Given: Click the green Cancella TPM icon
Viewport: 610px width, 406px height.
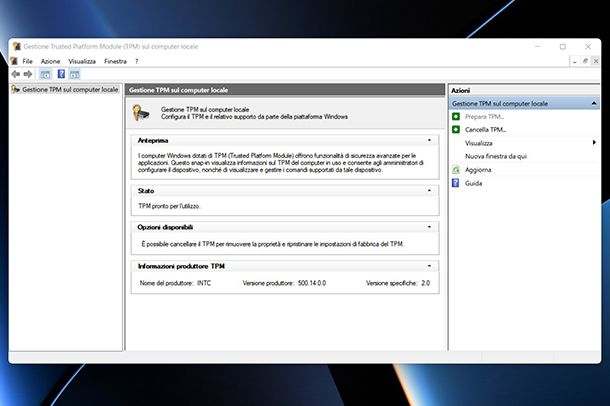Looking at the screenshot, I should [456, 130].
